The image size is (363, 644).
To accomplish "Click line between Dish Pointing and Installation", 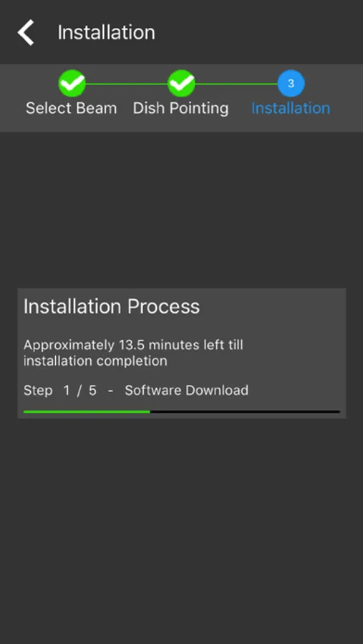I will click(x=236, y=84).
